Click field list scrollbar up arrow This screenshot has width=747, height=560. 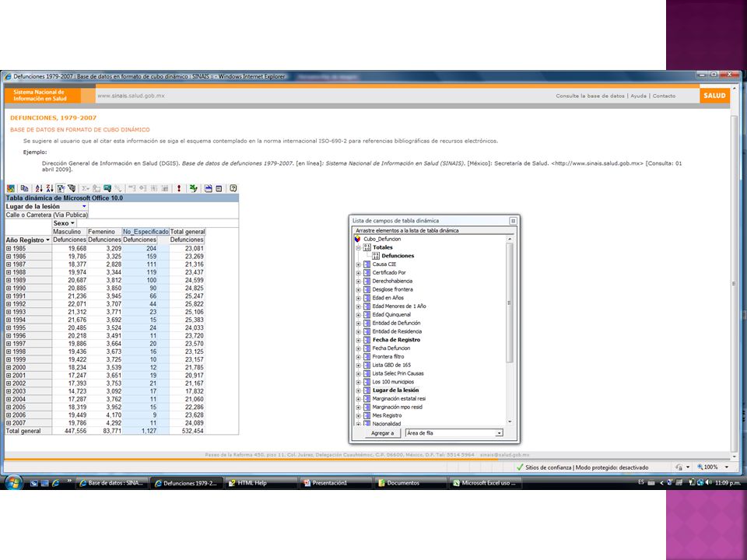(x=509, y=239)
